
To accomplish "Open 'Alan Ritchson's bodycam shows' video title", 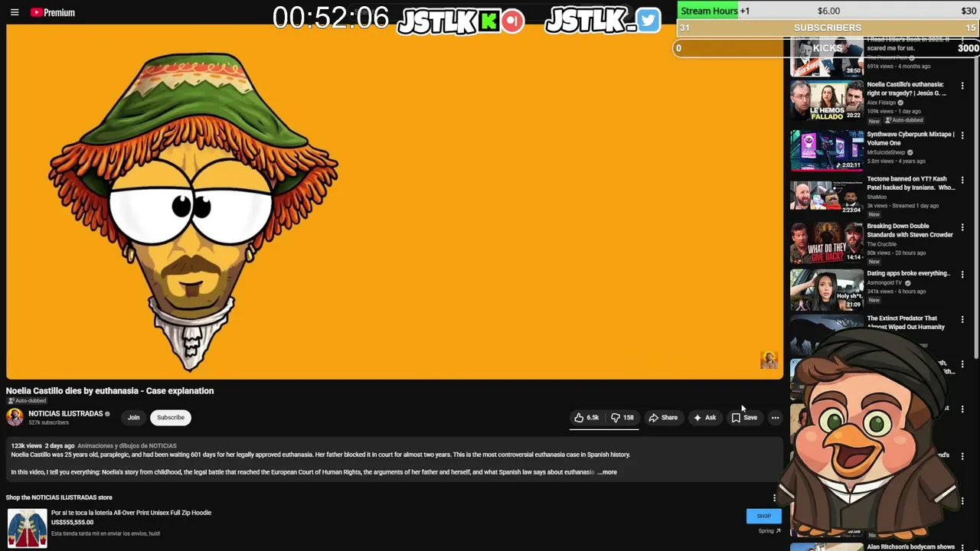I will [910, 547].
